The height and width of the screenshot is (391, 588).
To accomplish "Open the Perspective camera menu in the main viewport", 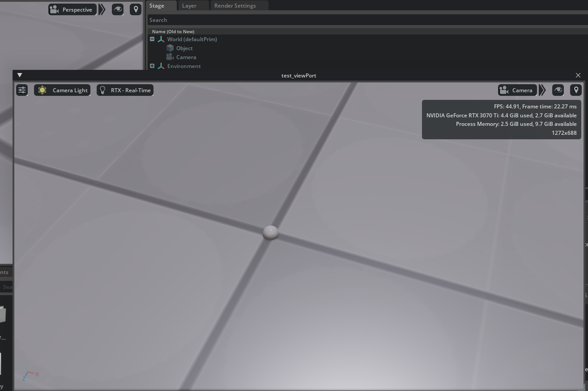I will [x=72, y=9].
